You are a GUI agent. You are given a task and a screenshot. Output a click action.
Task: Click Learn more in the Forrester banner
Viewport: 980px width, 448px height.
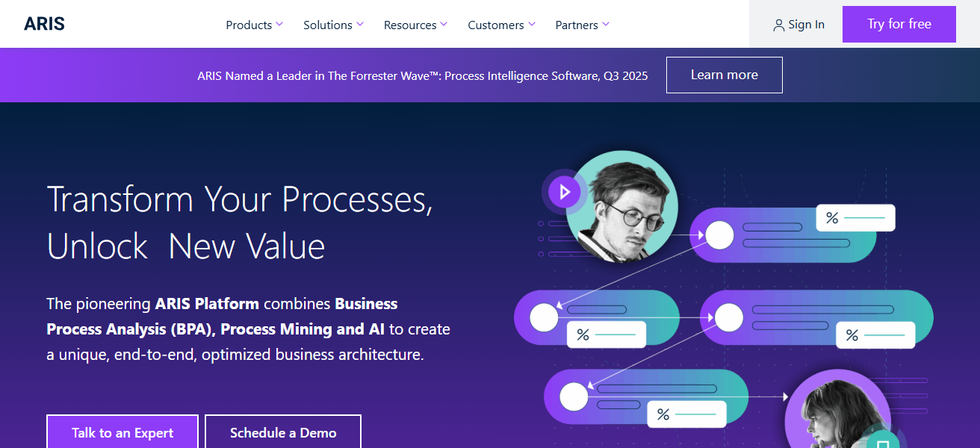click(724, 75)
